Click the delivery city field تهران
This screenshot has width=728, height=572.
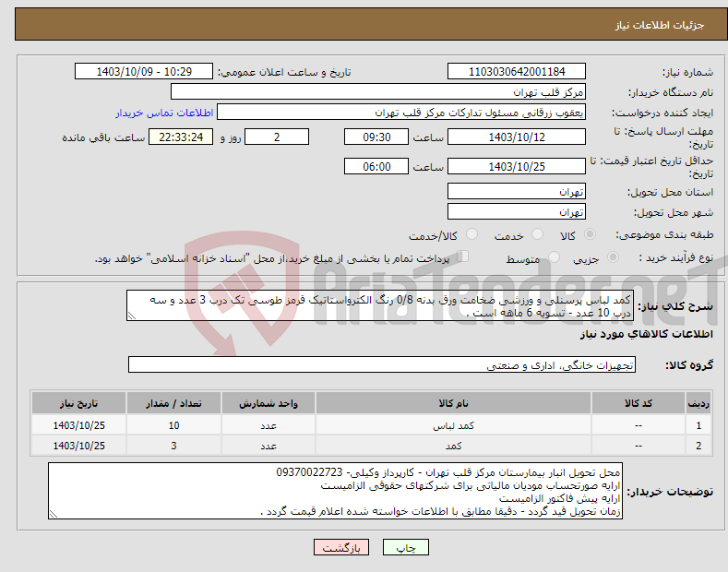[x=517, y=211]
